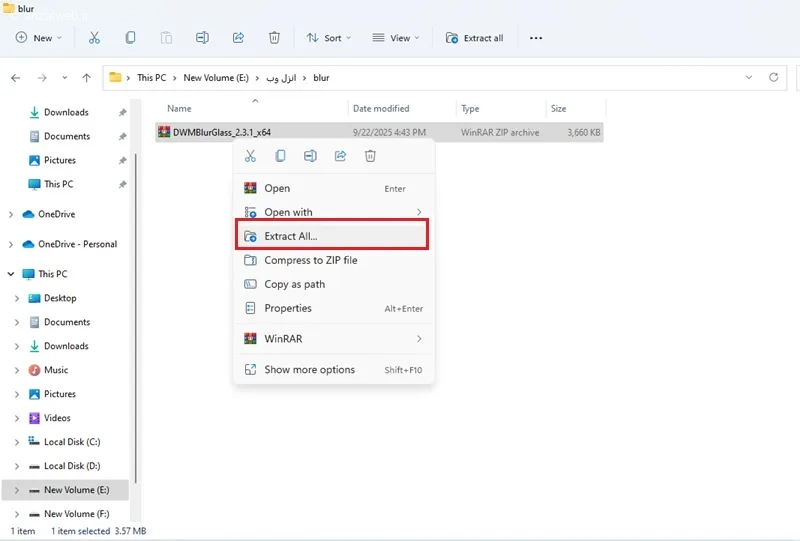Click New Volume (E:) in the breadcrumb
Image resolution: width=800 pixels, height=541 pixels.
[x=216, y=78]
